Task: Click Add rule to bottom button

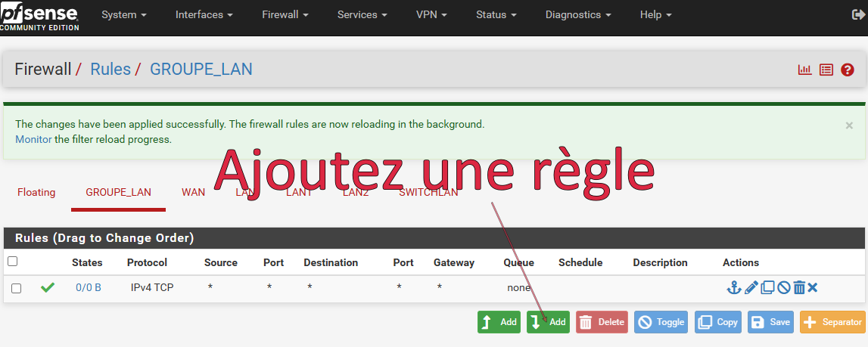Action: (x=548, y=322)
